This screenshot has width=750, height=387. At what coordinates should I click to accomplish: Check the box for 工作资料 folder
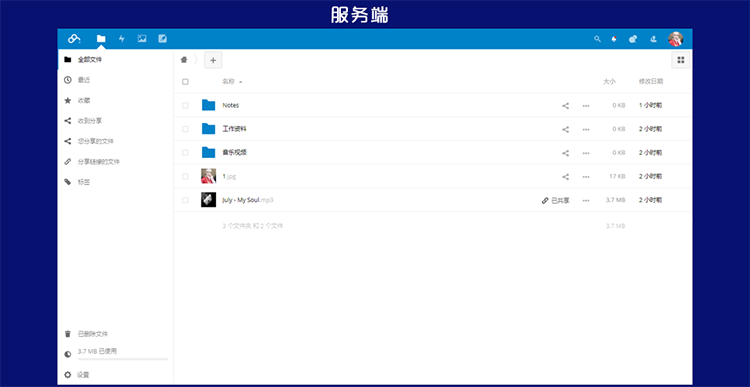tap(185, 129)
